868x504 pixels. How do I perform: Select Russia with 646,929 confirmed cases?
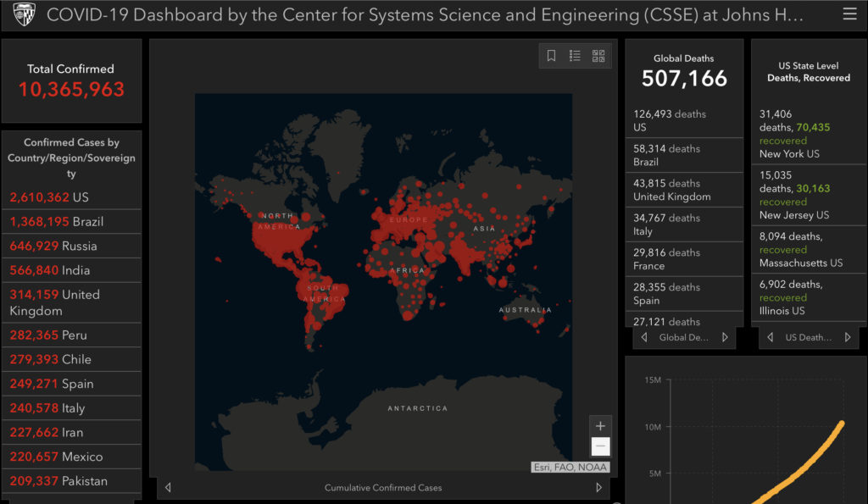71,246
